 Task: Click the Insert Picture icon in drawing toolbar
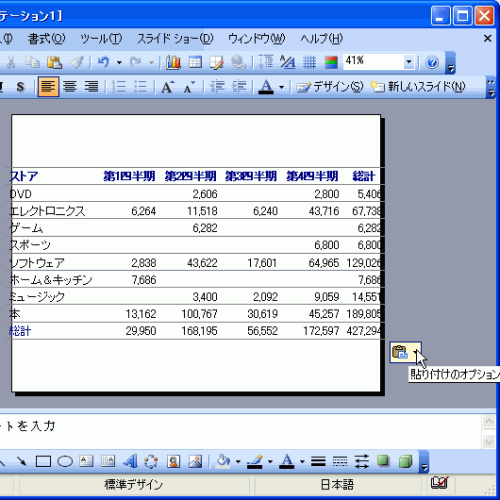[x=195, y=462]
